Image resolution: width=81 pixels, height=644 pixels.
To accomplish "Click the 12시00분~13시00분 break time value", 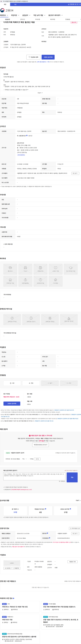I will pyautogui.click(x=23, y=164).
